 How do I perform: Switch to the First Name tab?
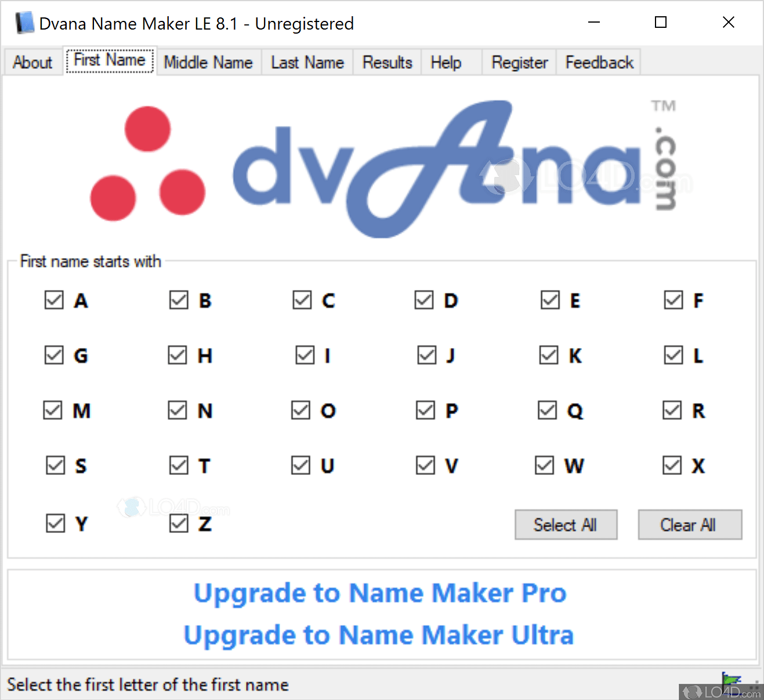110,60
